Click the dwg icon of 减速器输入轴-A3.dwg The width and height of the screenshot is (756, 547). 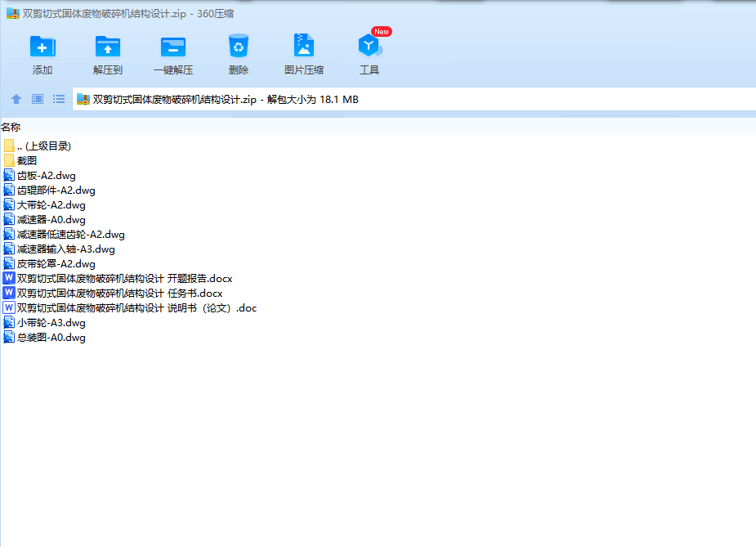[9, 249]
